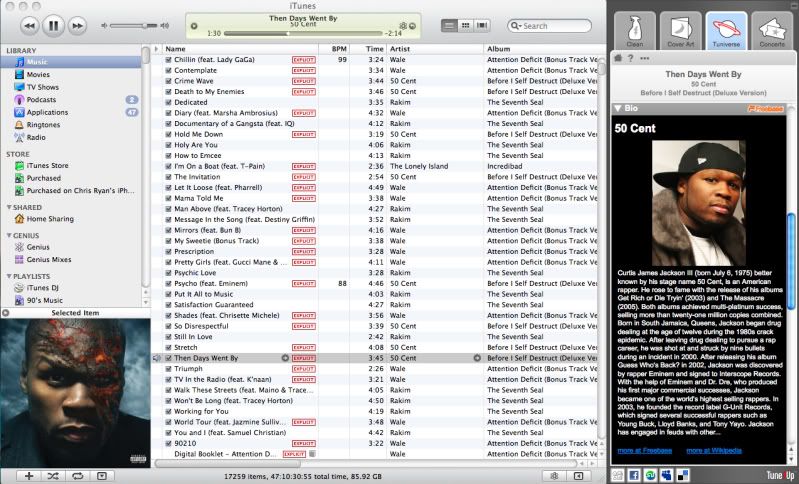
Task: Pause the current song
Action: (53, 25)
